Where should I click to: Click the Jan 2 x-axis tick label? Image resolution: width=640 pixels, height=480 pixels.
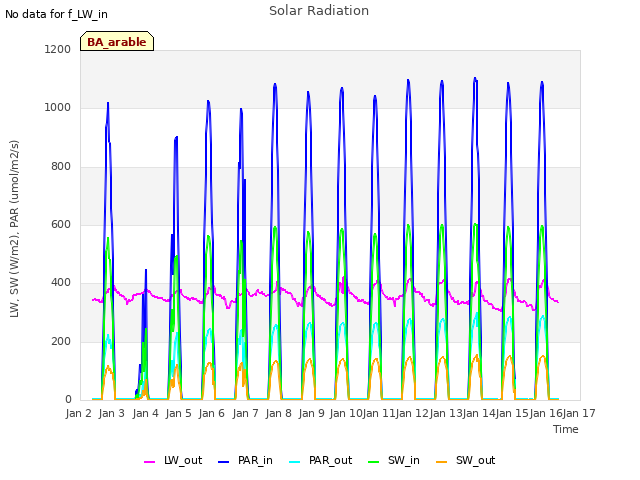tap(78, 413)
